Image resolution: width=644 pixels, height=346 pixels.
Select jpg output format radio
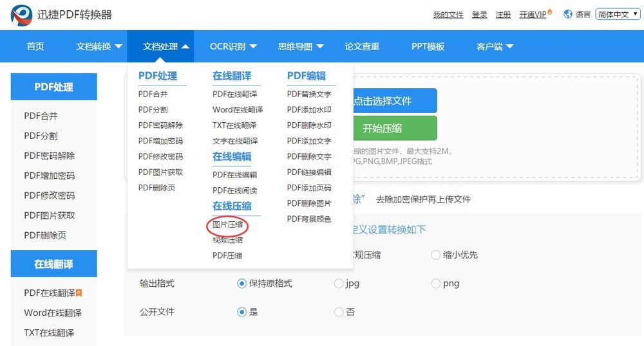pos(339,283)
